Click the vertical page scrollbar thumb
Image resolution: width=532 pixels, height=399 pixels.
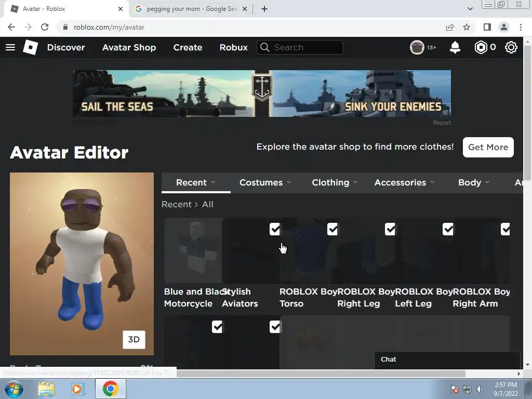point(528,112)
